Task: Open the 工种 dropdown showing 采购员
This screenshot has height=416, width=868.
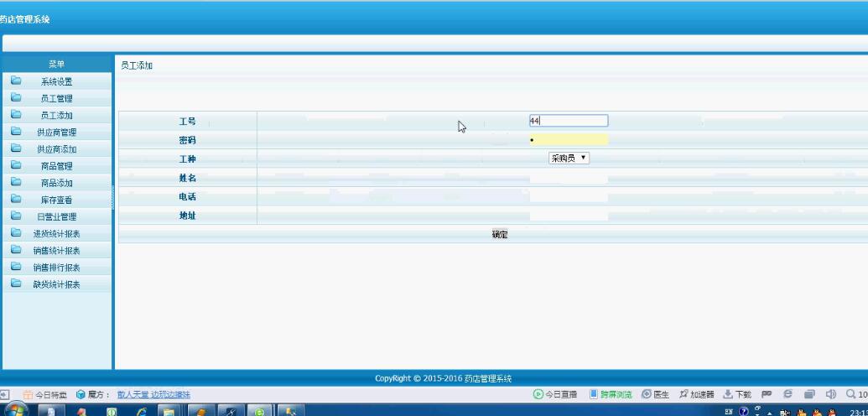Action: (x=569, y=159)
